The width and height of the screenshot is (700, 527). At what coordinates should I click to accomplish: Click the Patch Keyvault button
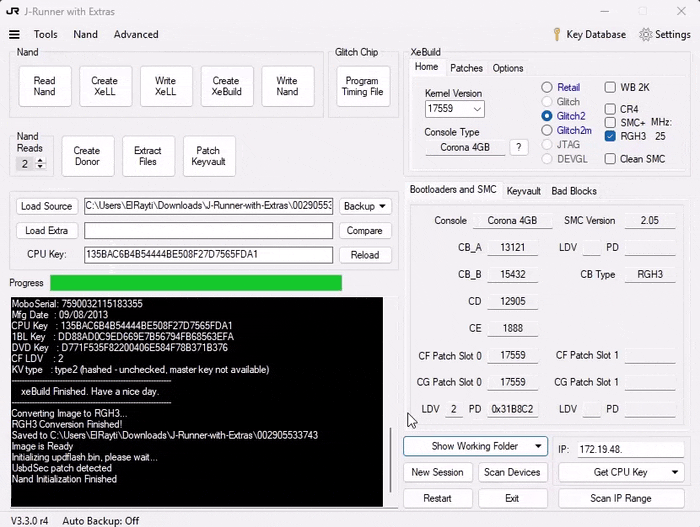209,156
